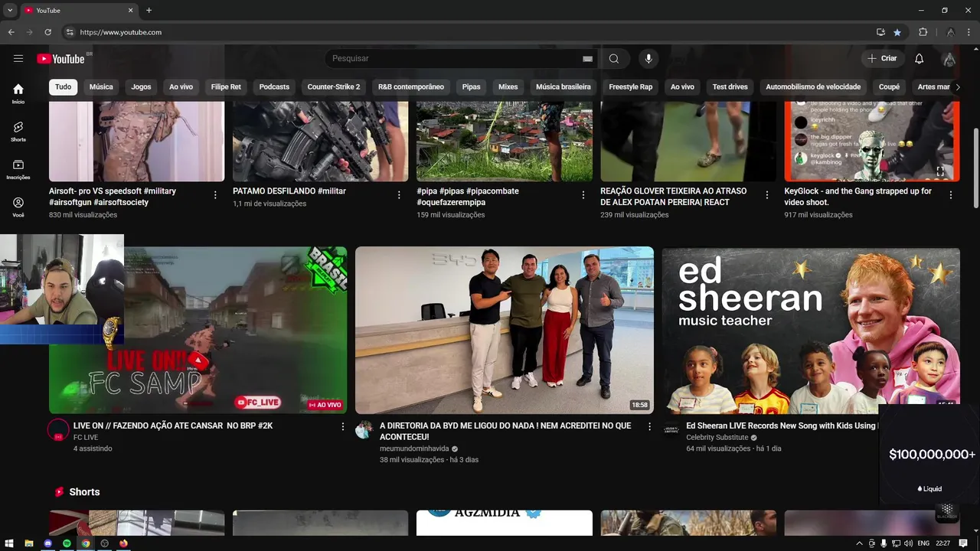Image resolution: width=980 pixels, height=551 pixels.
Task: Go back to previous page
Action: click(x=11, y=32)
